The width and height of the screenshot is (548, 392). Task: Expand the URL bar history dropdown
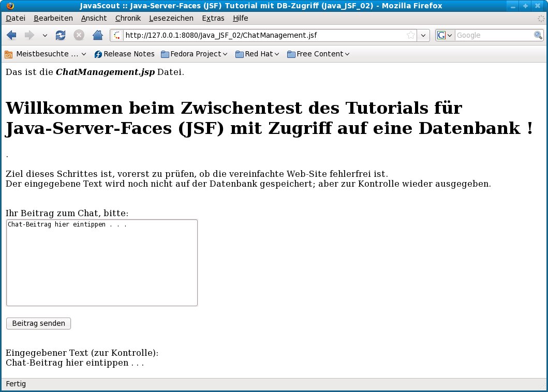[x=424, y=35]
